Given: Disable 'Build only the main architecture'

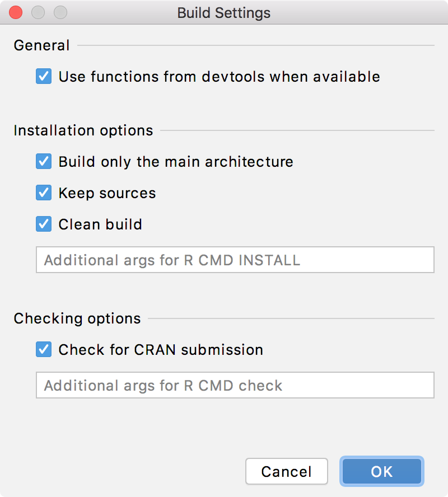Looking at the screenshot, I should tap(44, 162).
